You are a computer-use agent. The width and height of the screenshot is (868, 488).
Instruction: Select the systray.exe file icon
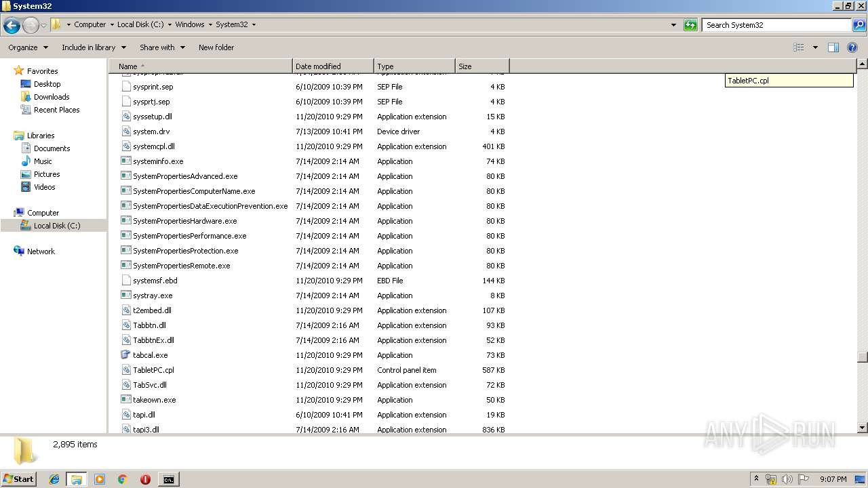[126, 296]
